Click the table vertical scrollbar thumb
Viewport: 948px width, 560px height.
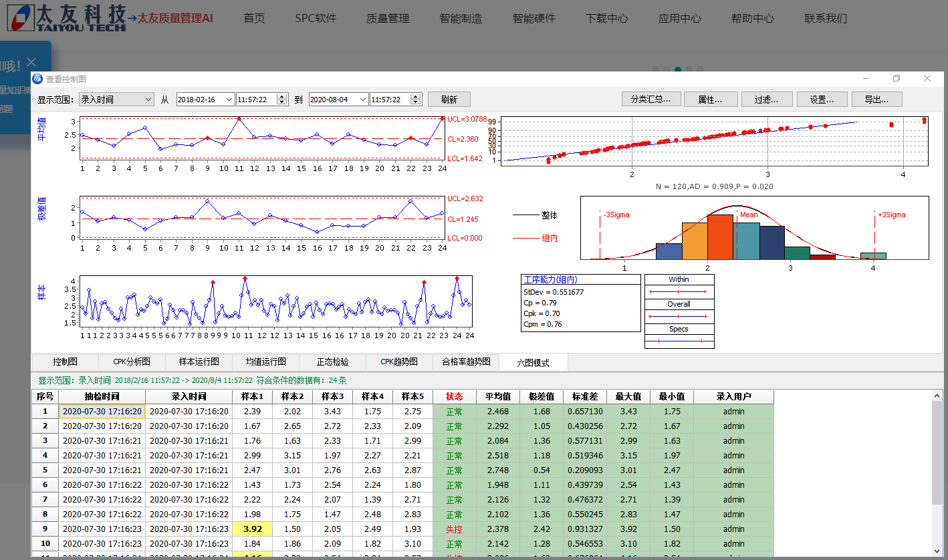pos(938,452)
